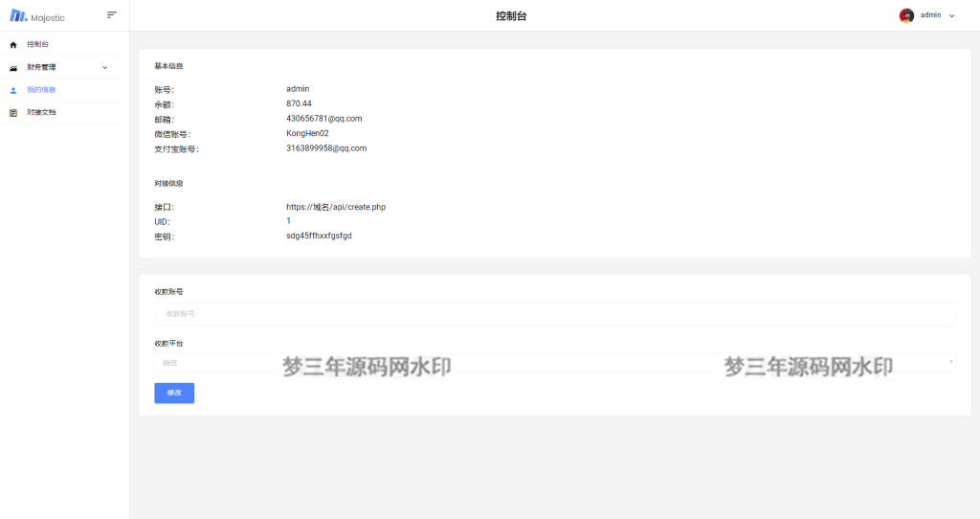
Task: Click the blue 修改 button
Action: (174, 393)
